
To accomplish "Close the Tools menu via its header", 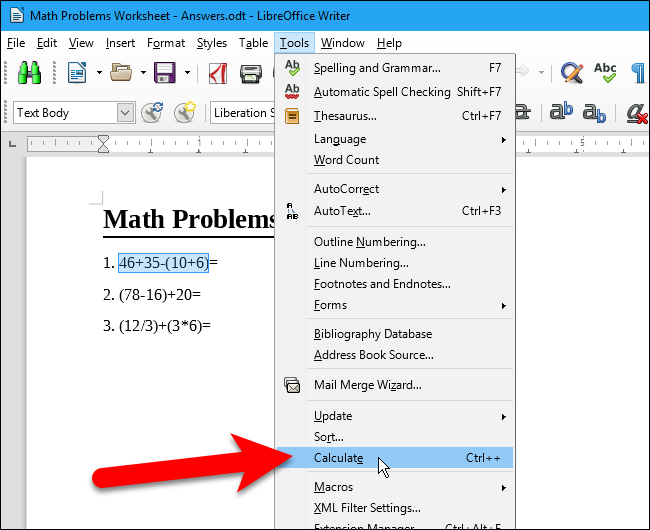I will coord(294,43).
